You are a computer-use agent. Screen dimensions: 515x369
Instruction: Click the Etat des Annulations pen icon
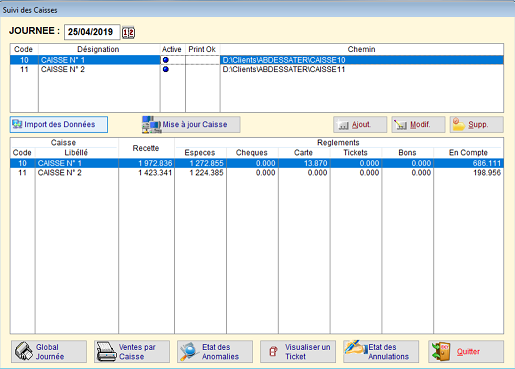pyautogui.click(x=355, y=349)
